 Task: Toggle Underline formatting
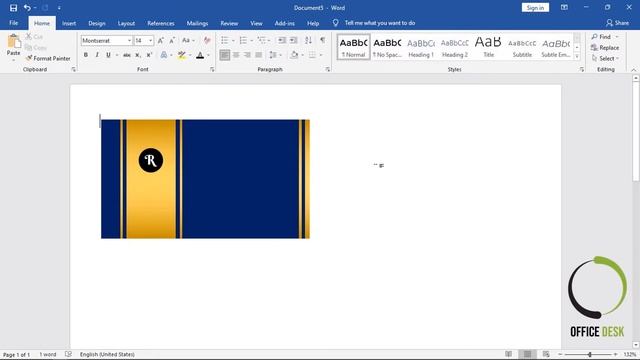(x=108, y=55)
